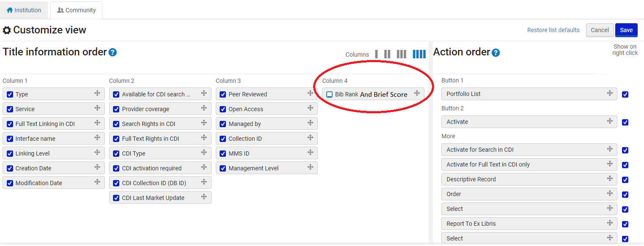Image resolution: width=644 pixels, height=246 pixels.
Task: Switch to the Institution tab
Action: [x=24, y=10]
